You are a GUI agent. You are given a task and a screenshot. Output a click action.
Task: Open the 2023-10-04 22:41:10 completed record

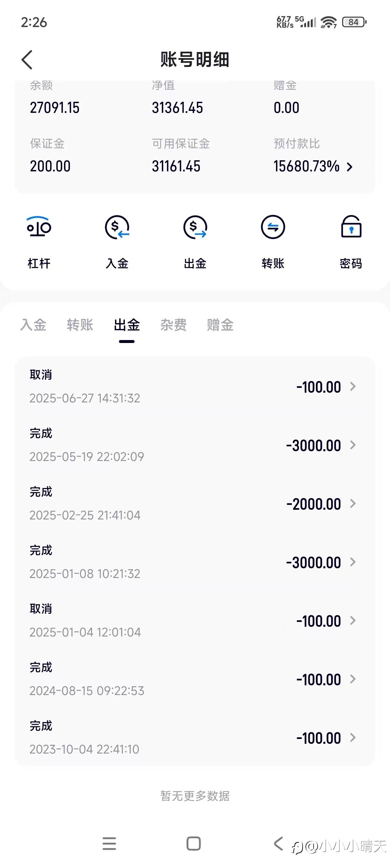point(195,738)
